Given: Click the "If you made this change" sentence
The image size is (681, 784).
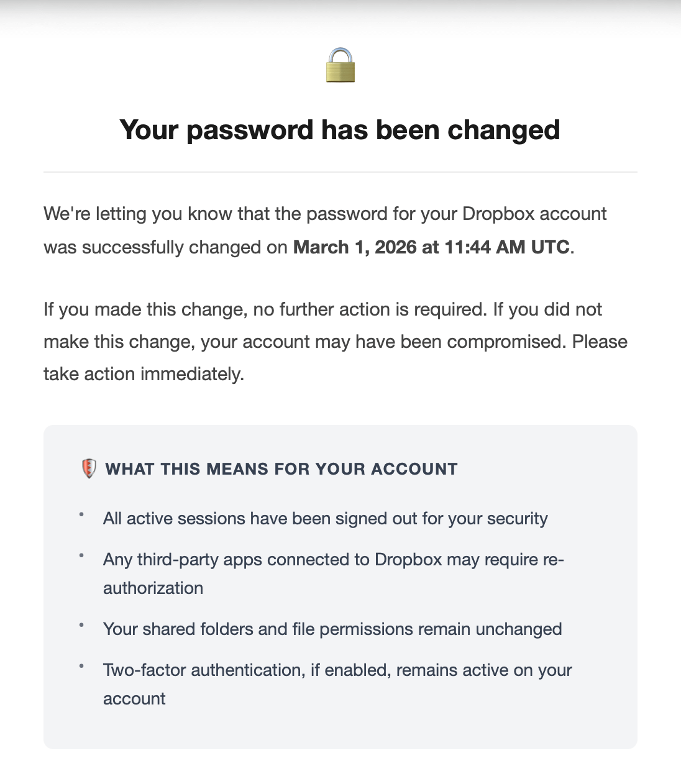Looking at the screenshot, I should pyautogui.click(x=265, y=309).
